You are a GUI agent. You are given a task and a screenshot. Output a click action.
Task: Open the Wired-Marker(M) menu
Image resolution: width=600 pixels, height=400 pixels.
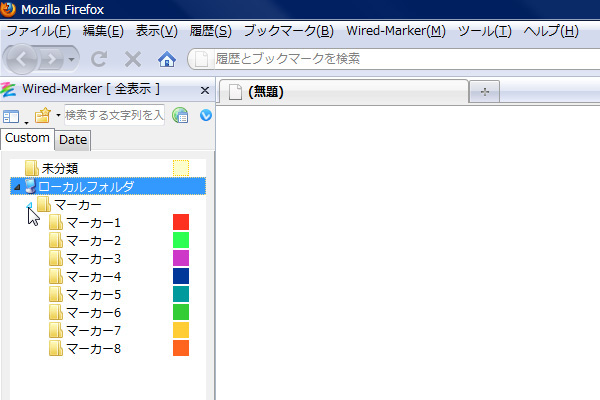click(396, 31)
